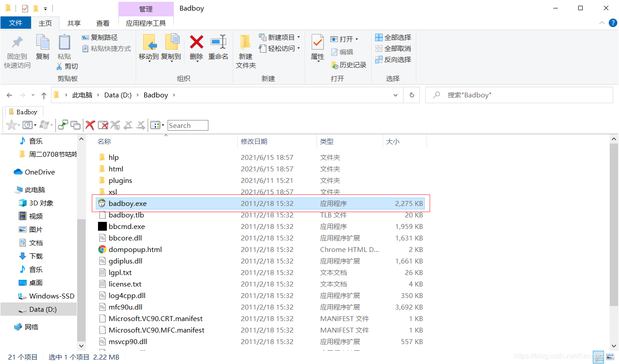The width and height of the screenshot is (619, 364).
Task: Open the view layout dropdown in tab toolbar
Action: click(x=163, y=125)
